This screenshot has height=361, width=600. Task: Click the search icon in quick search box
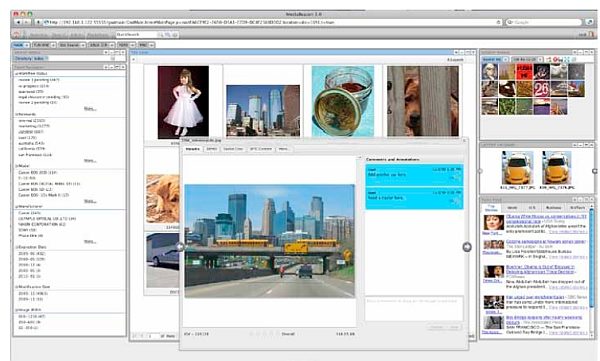point(160,34)
